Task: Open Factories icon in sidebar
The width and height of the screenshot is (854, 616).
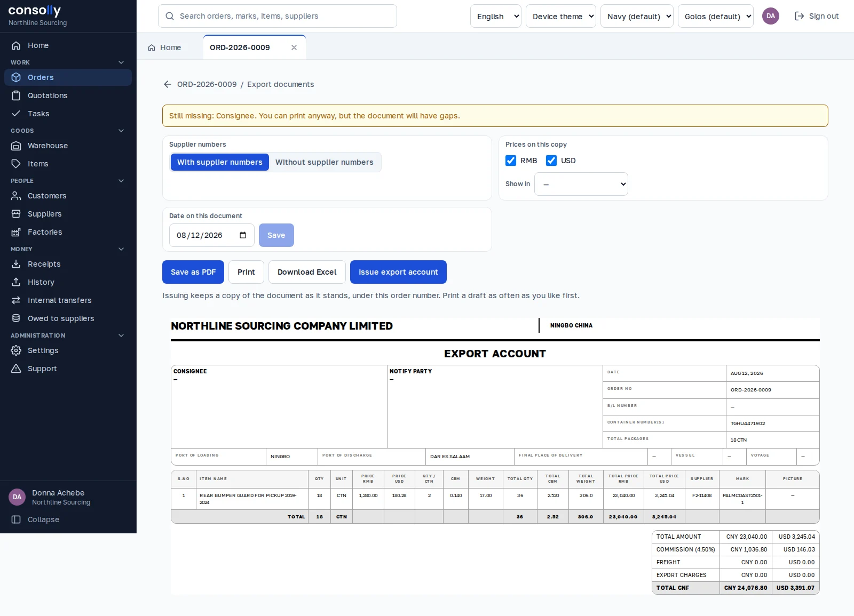Action: point(16,232)
